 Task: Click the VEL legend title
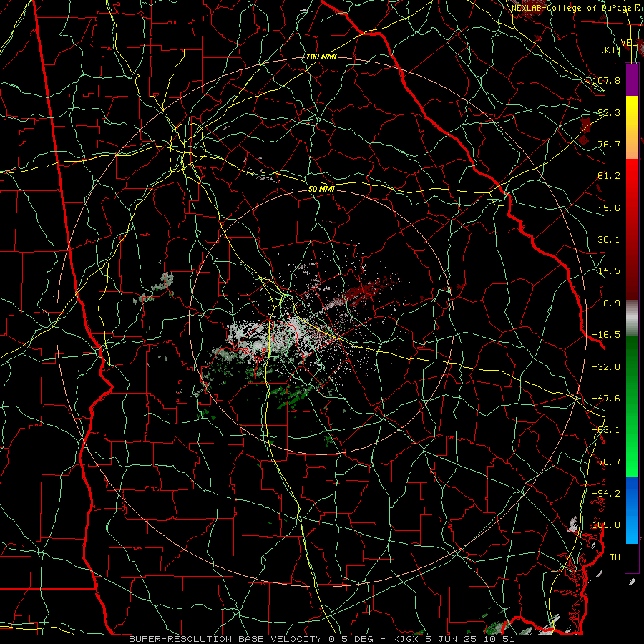click(629, 43)
